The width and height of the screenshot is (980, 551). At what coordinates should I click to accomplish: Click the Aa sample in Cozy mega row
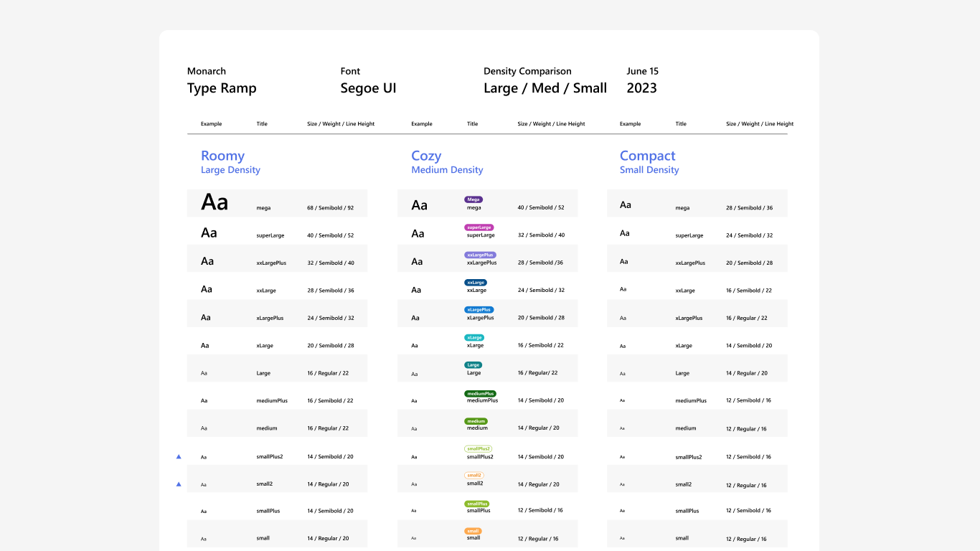click(419, 205)
